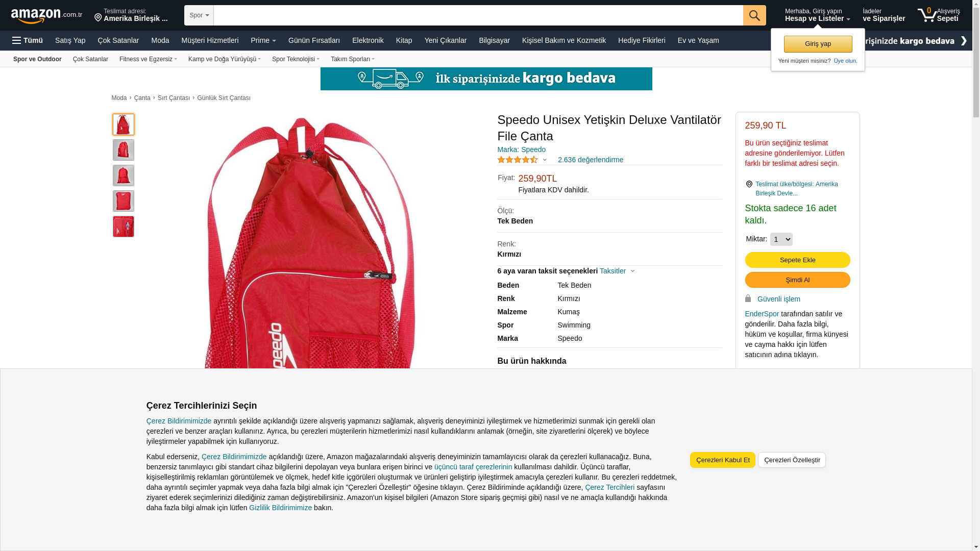Click the Amazon.com.tr logo
The width and height of the screenshot is (980, 551).
point(46,16)
